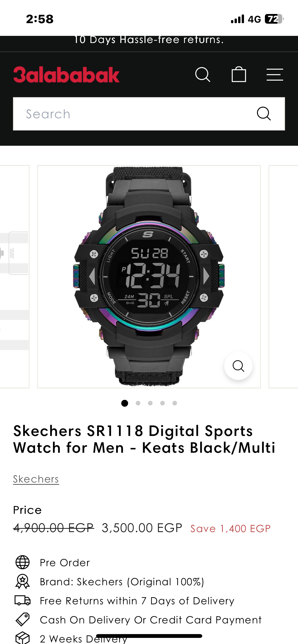
Task: Tap the award ribbon icon for Brand
Action: pos(23,581)
